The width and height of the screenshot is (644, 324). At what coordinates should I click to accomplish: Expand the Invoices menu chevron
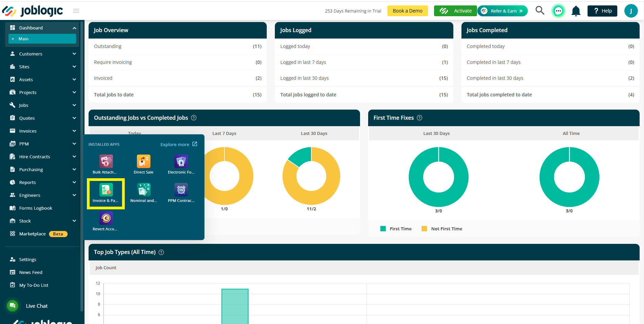(74, 131)
